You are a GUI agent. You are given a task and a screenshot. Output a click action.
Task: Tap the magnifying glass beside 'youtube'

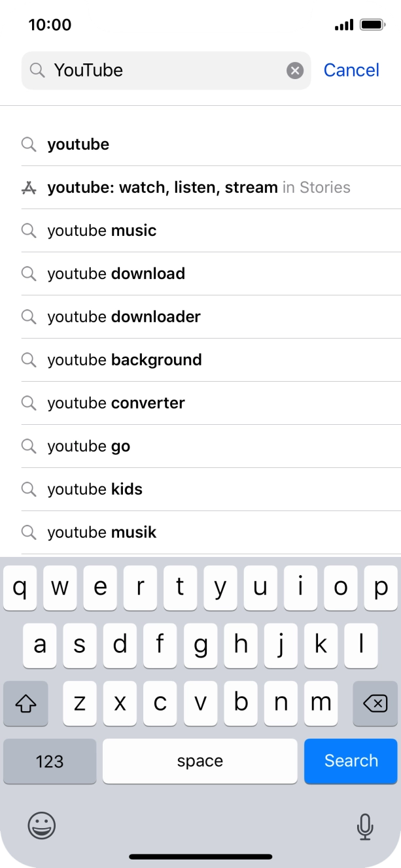click(29, 144)
